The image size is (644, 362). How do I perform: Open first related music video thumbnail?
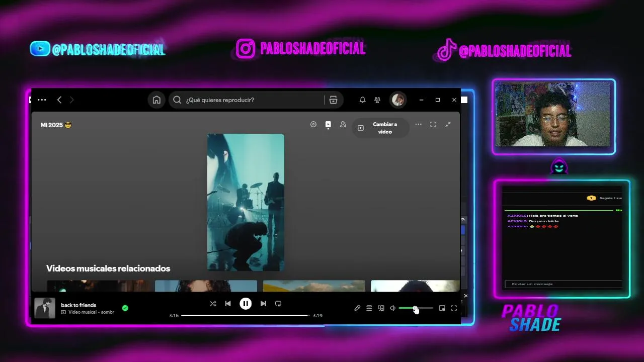[99, 286]
